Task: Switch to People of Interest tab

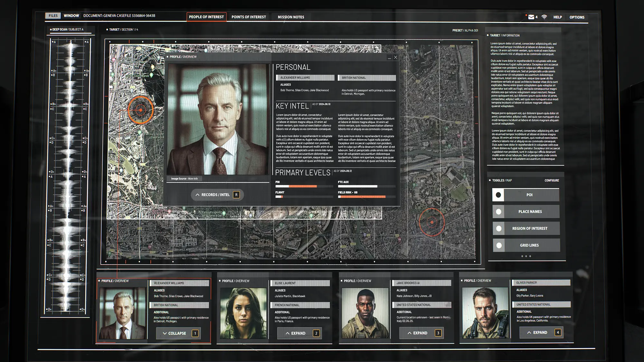Action: tap(206, 17)
